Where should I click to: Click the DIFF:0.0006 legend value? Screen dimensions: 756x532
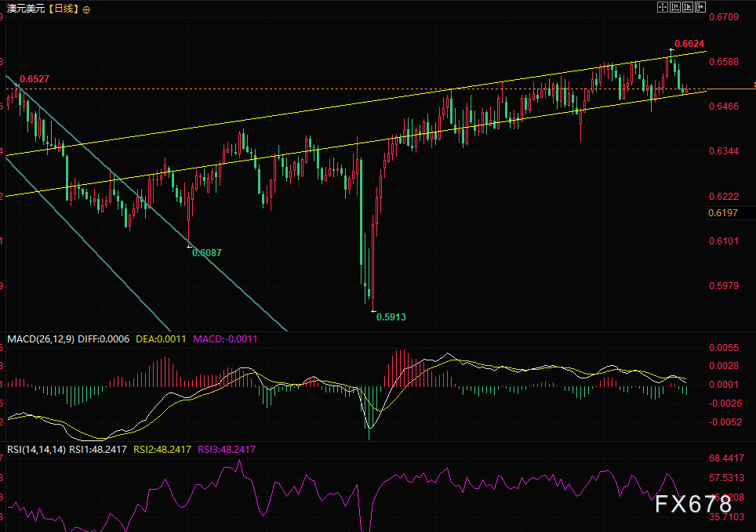(105, 339)
